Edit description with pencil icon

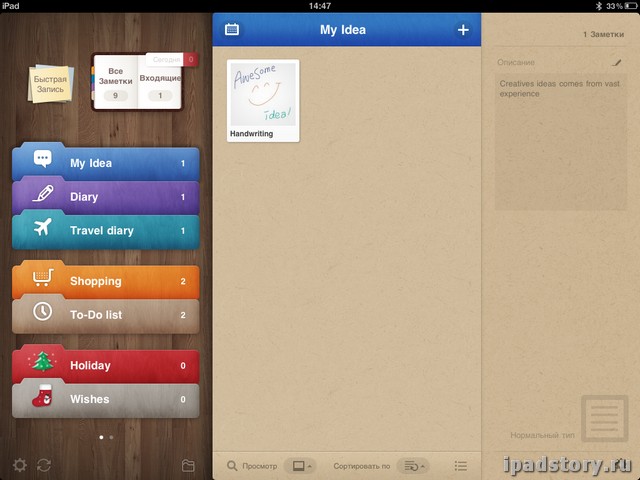coord(617,63)
